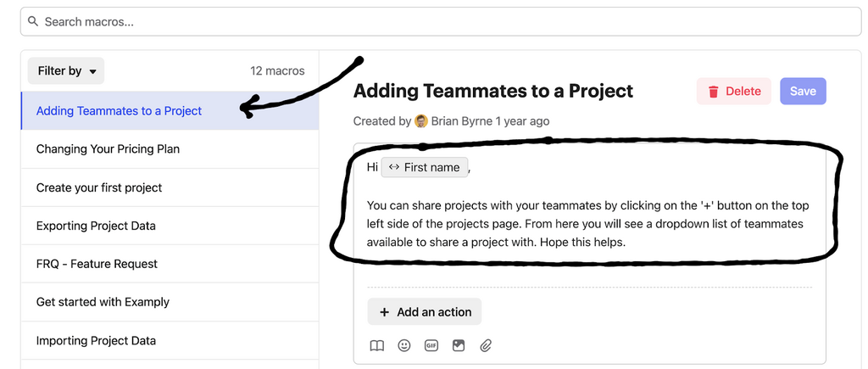Select the Adding Teammates to a Project macro

pyautogui.click(x=119, y=111)
